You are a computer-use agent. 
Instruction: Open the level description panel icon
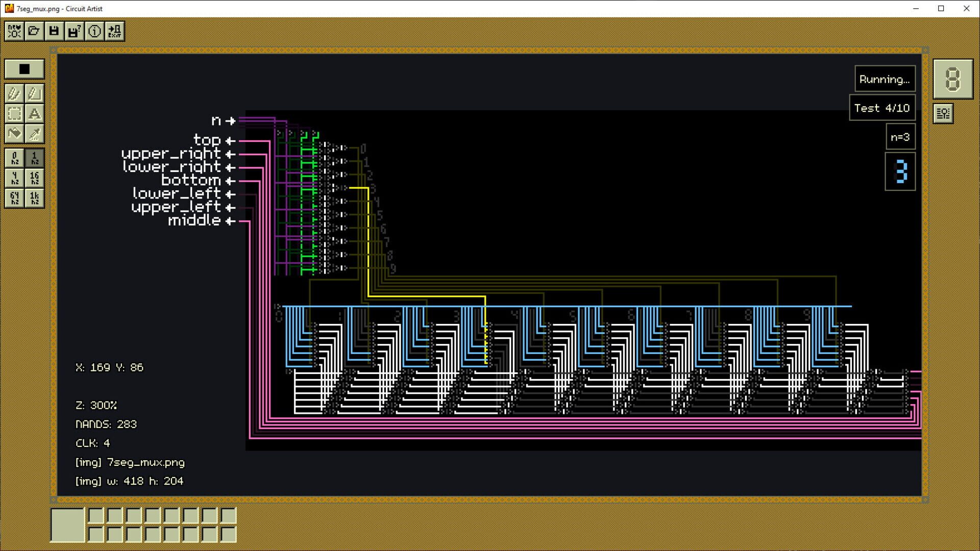(943, 113)
